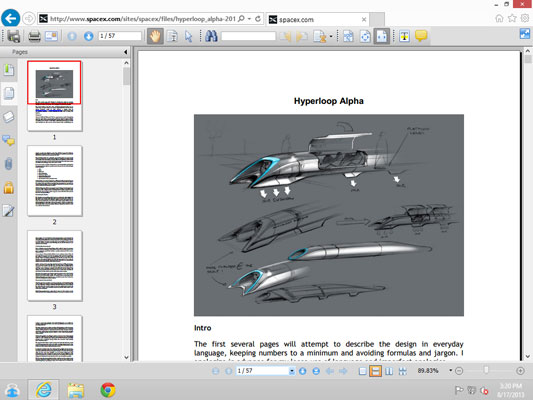Select page 1 thumbnail
This screenshot has width=533, height=400.
coord(54,96)
